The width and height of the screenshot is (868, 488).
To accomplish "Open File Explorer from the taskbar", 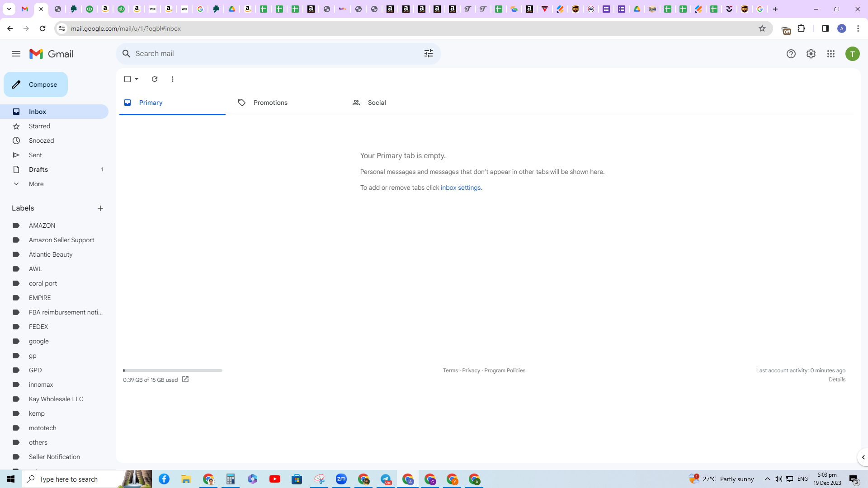I will tap(186, 479).
